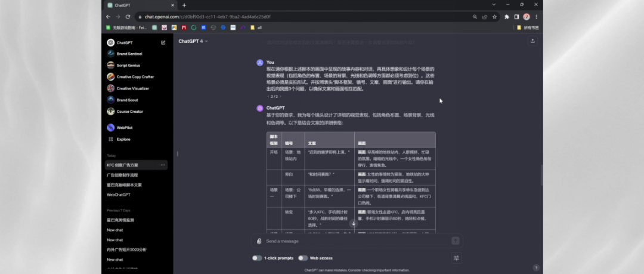Click the attach file paperclip icon
Screen dimensions: 644x274
pyautogui.click(x=259, y=241)
